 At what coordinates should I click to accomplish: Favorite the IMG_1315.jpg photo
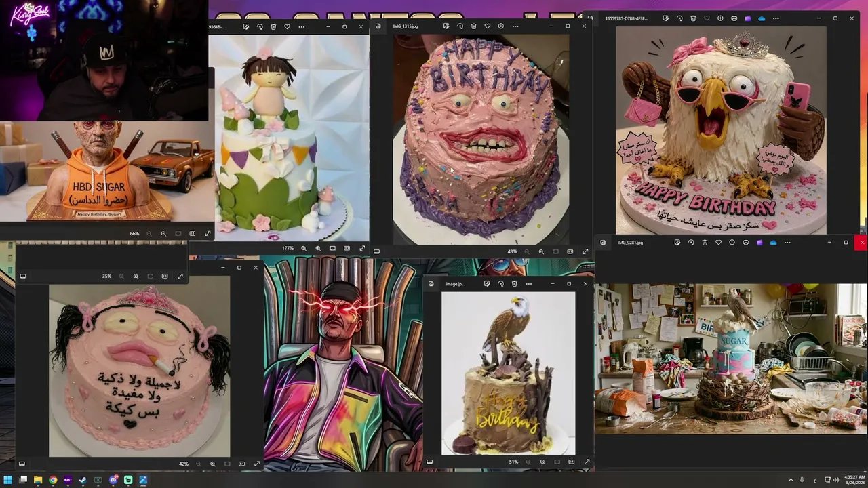click(x=487, y=26)
